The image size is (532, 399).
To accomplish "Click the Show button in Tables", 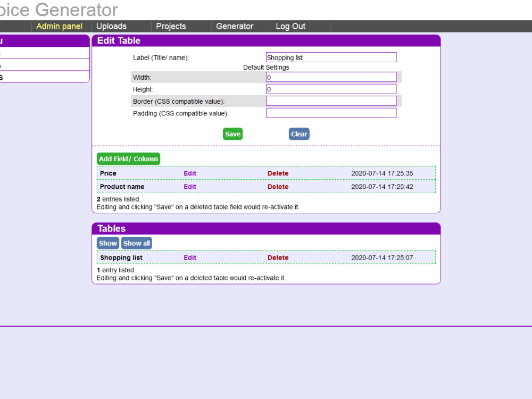I will [x=108, y=243].
